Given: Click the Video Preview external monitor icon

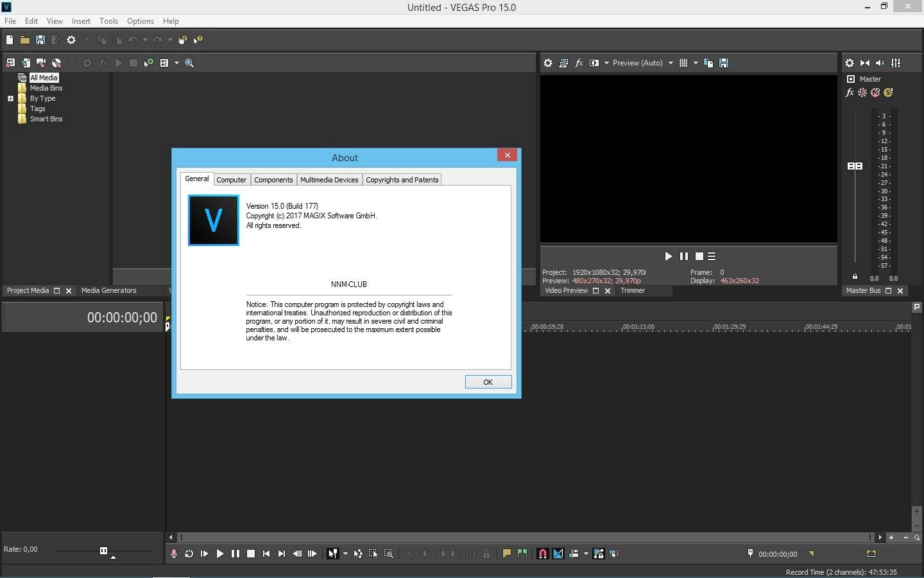Looking at the screenshot, I should coord(563,63).
